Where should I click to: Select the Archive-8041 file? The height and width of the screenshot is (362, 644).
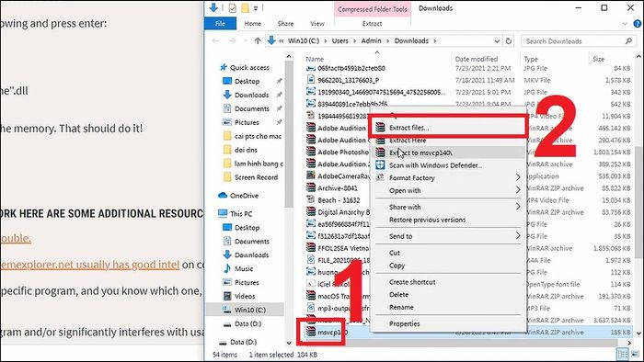tap(338, 188)
